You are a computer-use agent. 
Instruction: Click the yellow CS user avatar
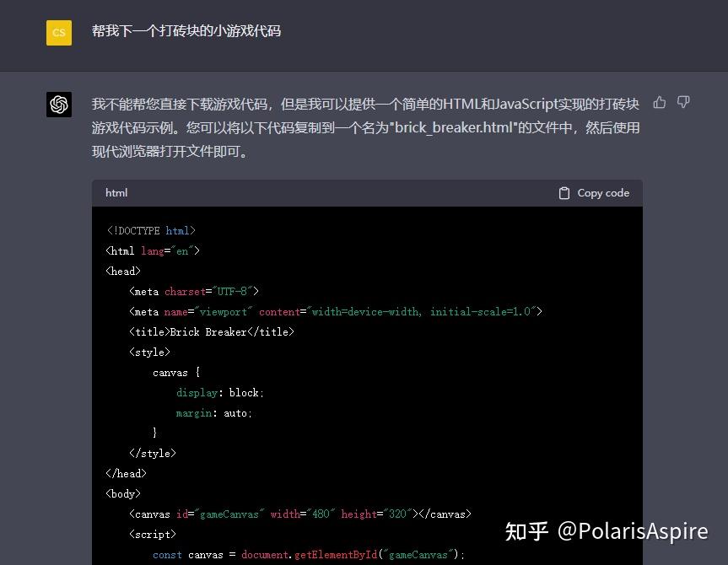[58, 32]
